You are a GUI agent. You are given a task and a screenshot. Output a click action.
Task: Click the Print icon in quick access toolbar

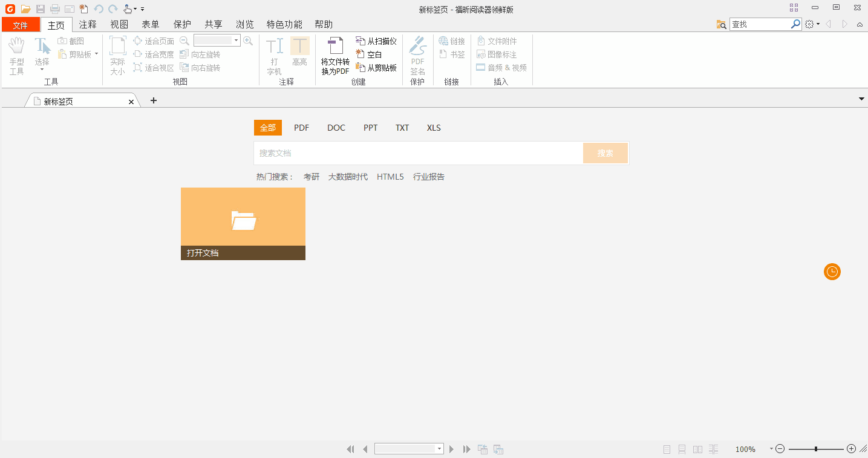pos(55,8)
